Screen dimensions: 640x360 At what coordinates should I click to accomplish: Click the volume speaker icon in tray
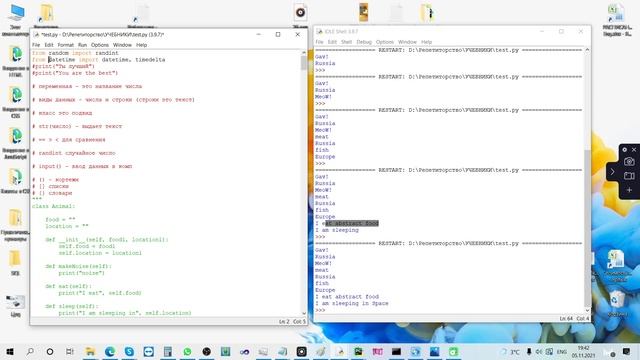(539, 351)
